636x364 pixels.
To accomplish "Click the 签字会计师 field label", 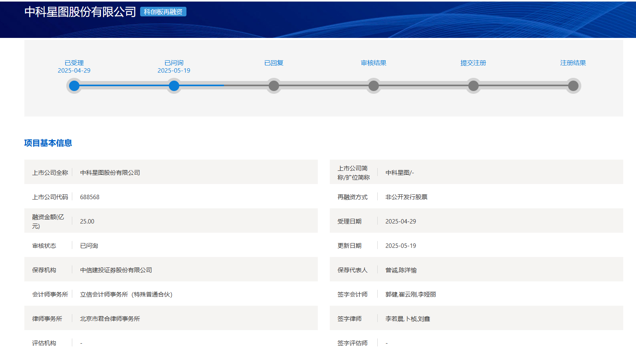I will coord(353,295).
